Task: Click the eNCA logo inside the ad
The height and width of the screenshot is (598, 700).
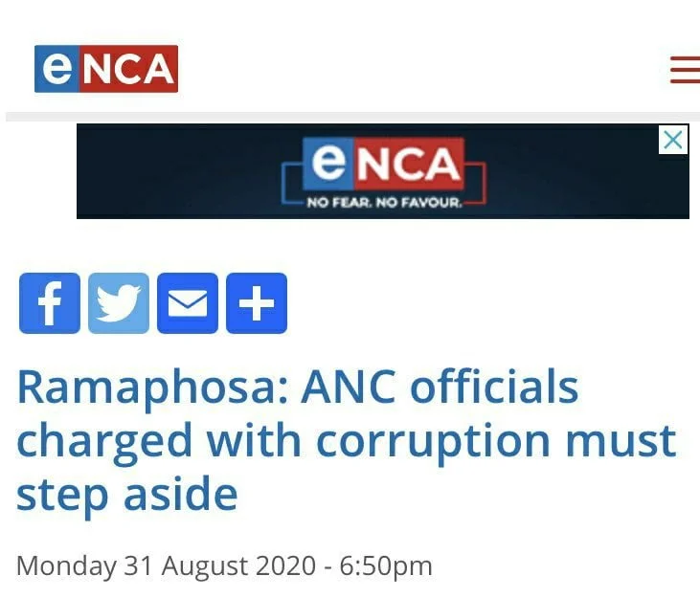Action: click(x=383, y=163)
